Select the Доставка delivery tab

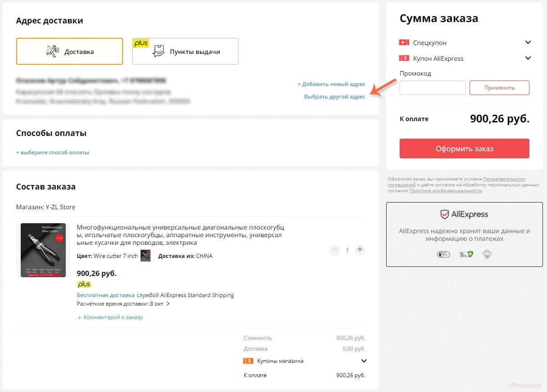[69, 51]
